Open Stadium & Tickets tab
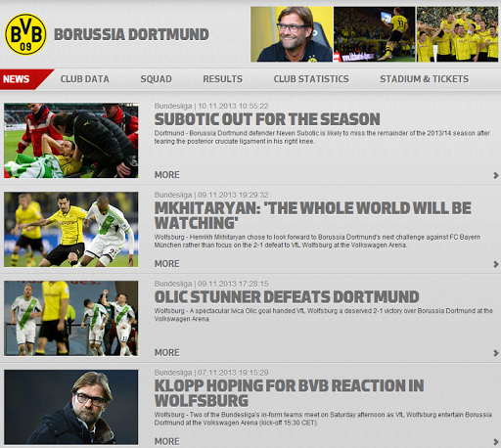 coord(424,79)
